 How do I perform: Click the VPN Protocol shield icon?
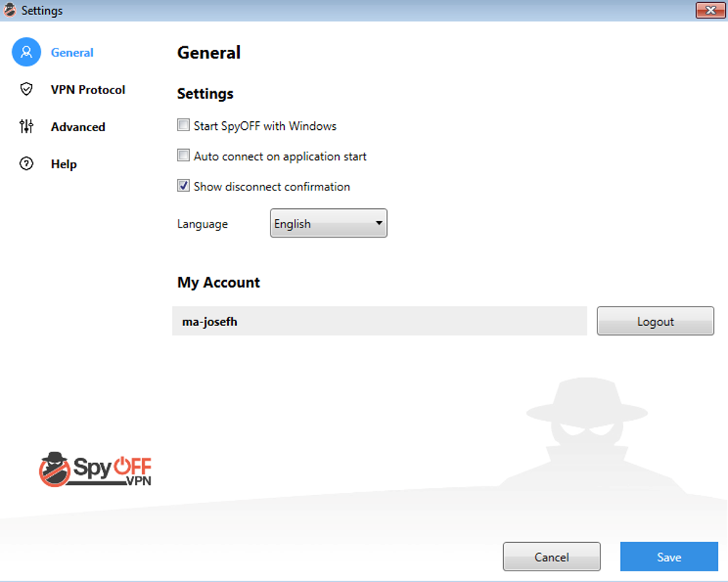point(26,89)
